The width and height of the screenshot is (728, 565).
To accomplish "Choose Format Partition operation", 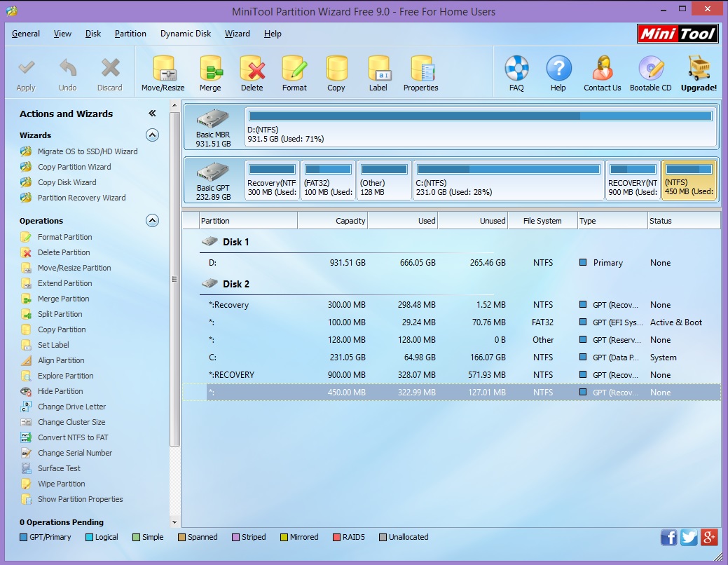I will point(57,237).
